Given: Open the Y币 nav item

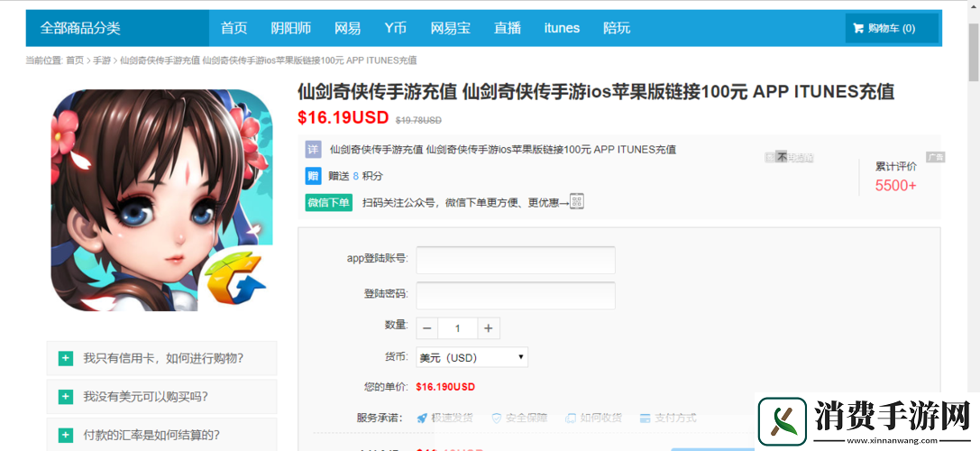Looking at the screenshot, I should pyautogui.click(x=396, y=28).
